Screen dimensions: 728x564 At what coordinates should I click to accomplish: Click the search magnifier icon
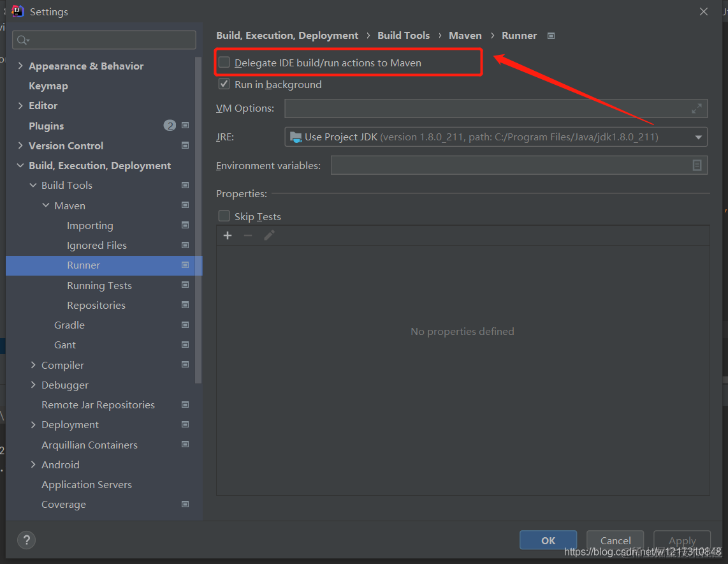tap(22, 40)
